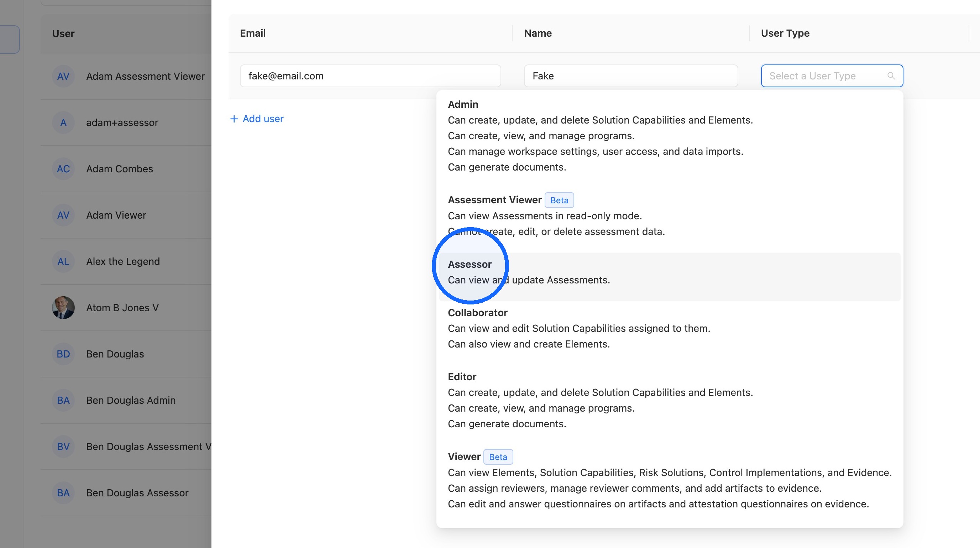
Task: Click the email field containing fake@email.com
Action: click(x=370, y=76)
